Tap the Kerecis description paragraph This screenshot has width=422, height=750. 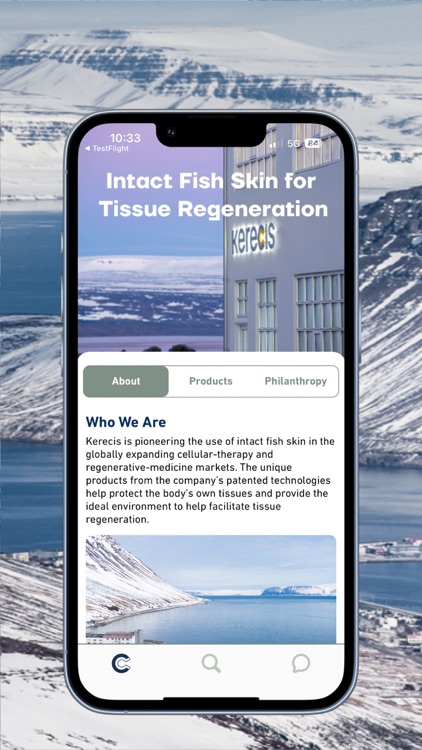[210, 480]
